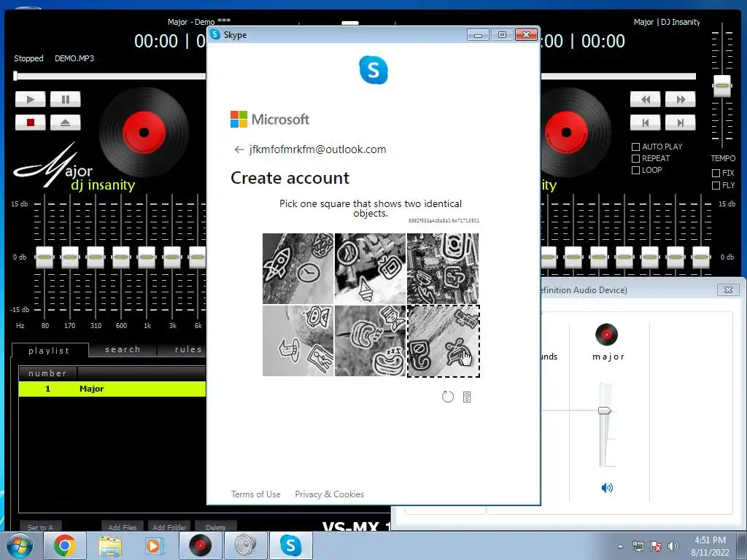Enable the AUTO PLAY checkbox
Screen dimensions: 747x560
[635, 147]
